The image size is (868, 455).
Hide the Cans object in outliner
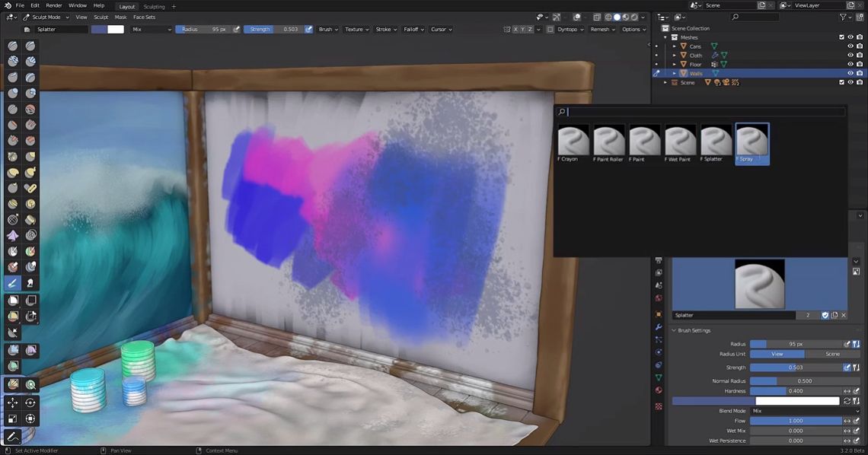pyautogui.click(x=850, y=46)
